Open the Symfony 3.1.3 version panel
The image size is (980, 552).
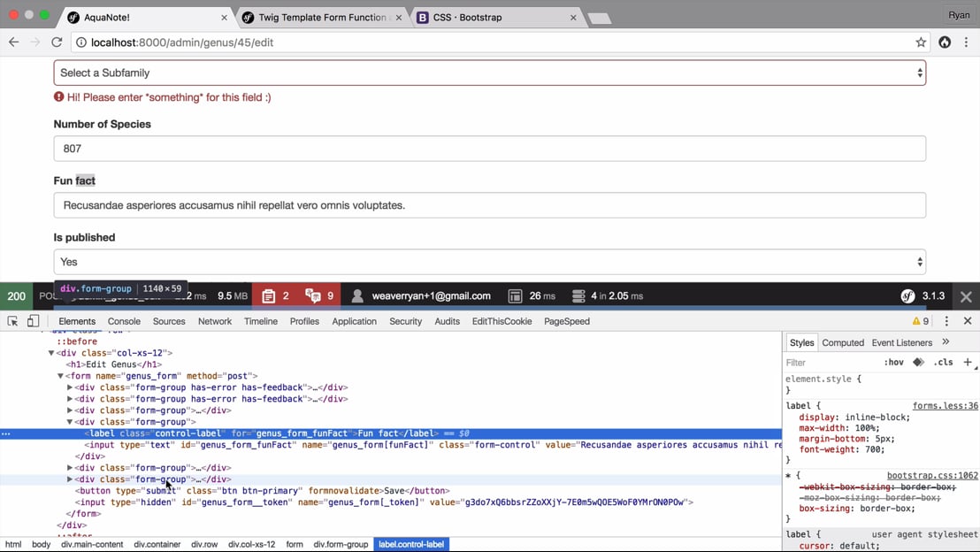923,296
